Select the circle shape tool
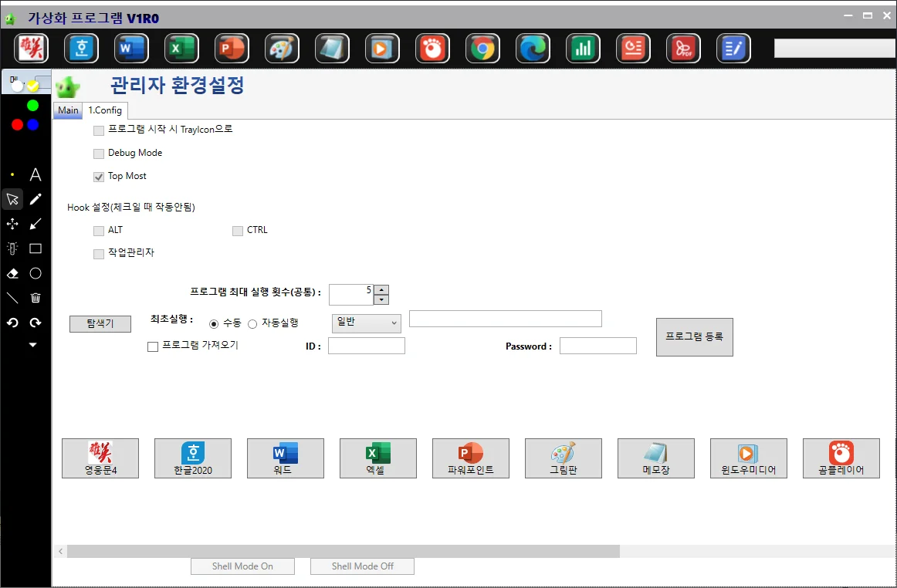 tap(36, 273)
